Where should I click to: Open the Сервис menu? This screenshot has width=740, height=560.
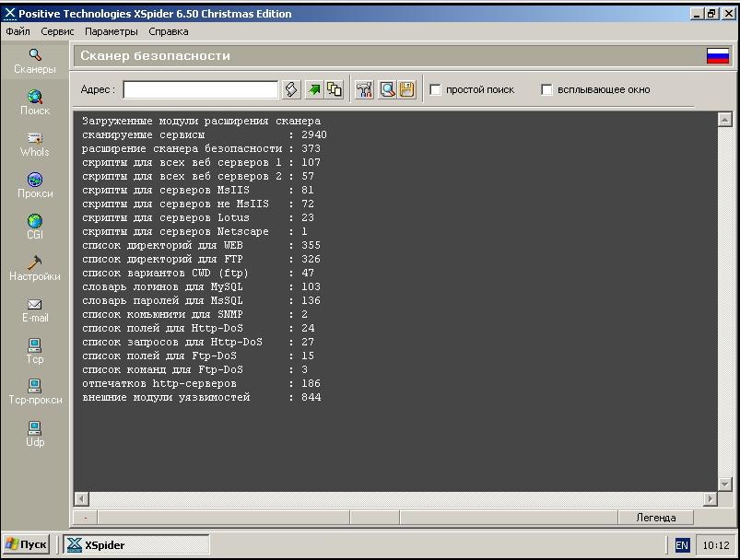pos(57,31)
